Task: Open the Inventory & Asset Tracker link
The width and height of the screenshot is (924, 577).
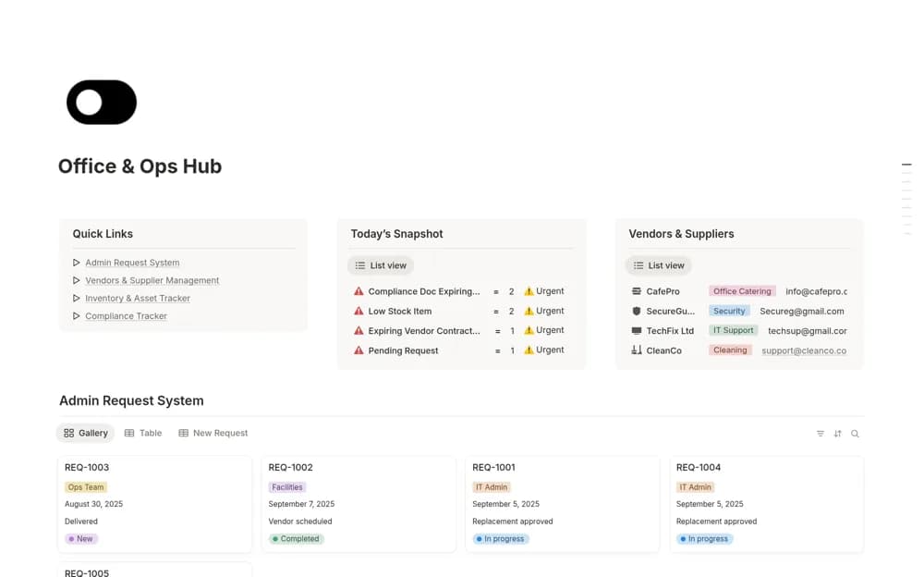Action: point(138,298)
